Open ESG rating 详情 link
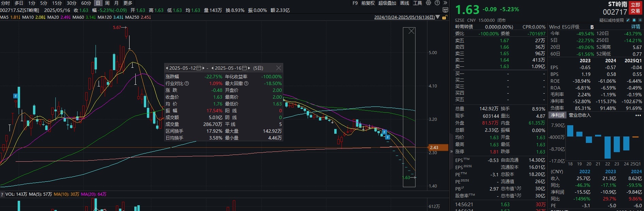 pos(635,27)
